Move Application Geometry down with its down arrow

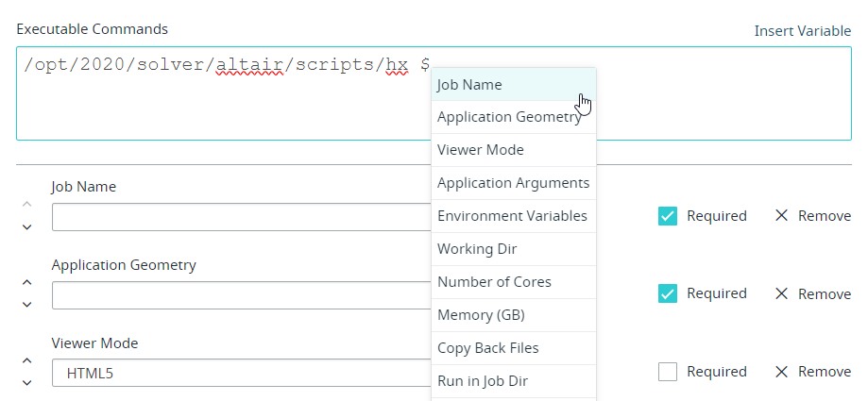tap(26, 304)
